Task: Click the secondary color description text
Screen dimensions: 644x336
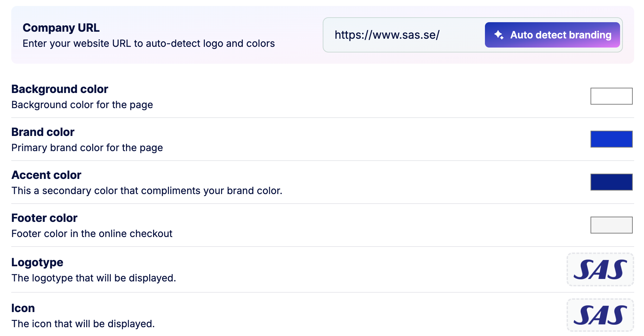Action: (x=147, y=191)
